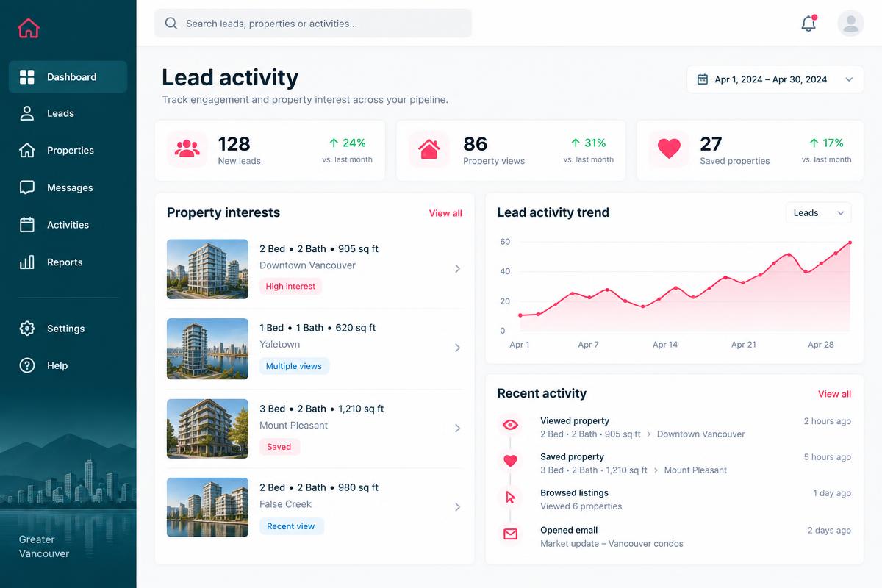This screenshot has width=882, height=588.
Task: Click the cursor icon for Browsed listings
Action: (510, 498)
